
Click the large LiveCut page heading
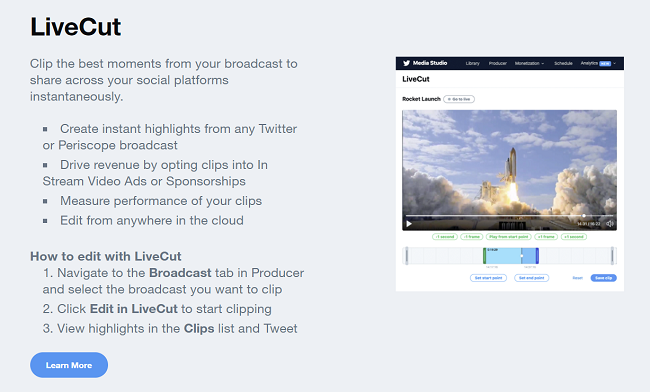point(76,27)
